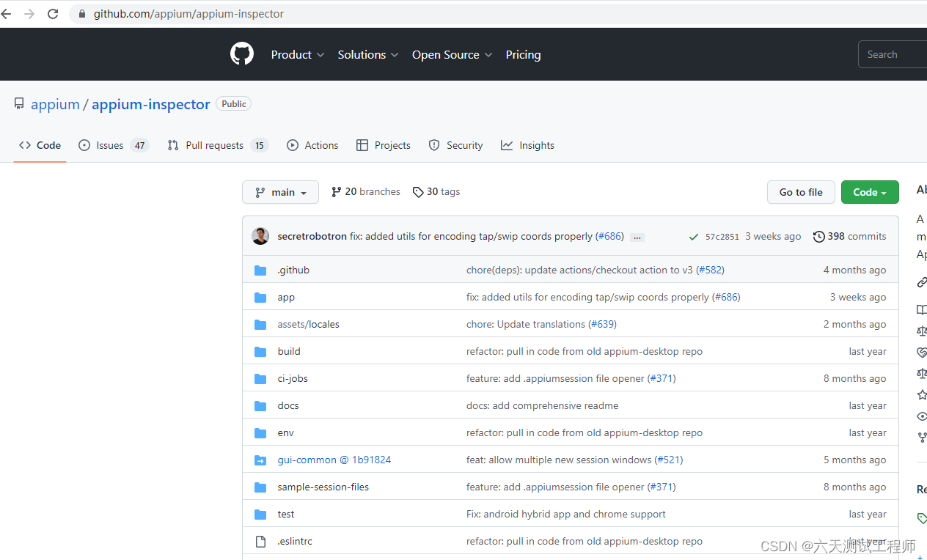Go back with browser back arrow

coord(6,14)
